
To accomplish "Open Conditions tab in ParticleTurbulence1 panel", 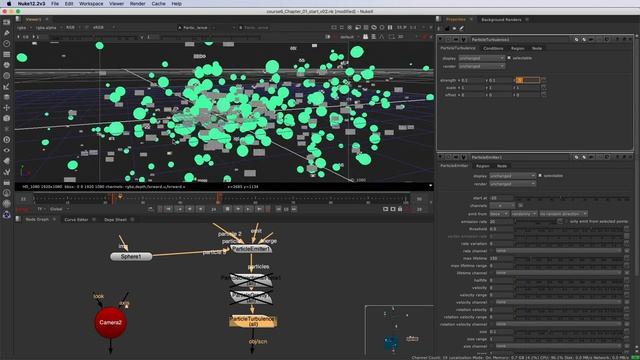I will pos(493,48).
